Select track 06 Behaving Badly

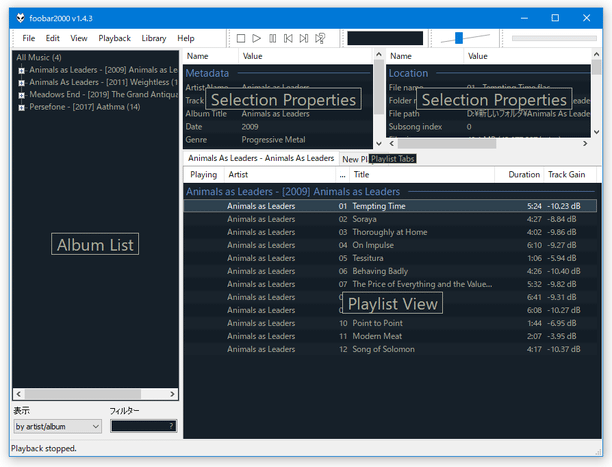point(390,271)
